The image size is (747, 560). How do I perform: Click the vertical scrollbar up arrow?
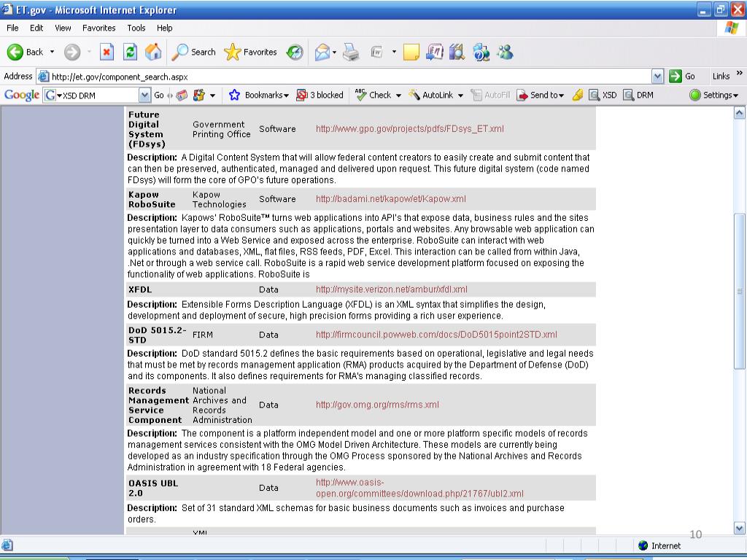pyautogui.click(x=740, y=113)
